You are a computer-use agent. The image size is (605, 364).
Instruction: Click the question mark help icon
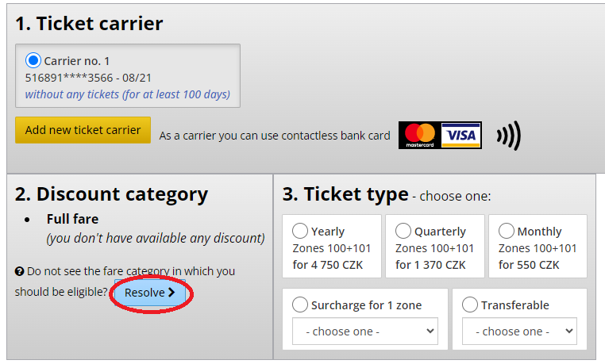19,271
